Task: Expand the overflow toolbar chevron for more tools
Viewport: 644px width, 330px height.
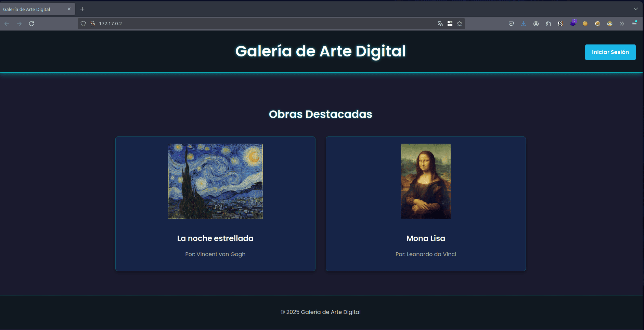Action: (622, 24)
